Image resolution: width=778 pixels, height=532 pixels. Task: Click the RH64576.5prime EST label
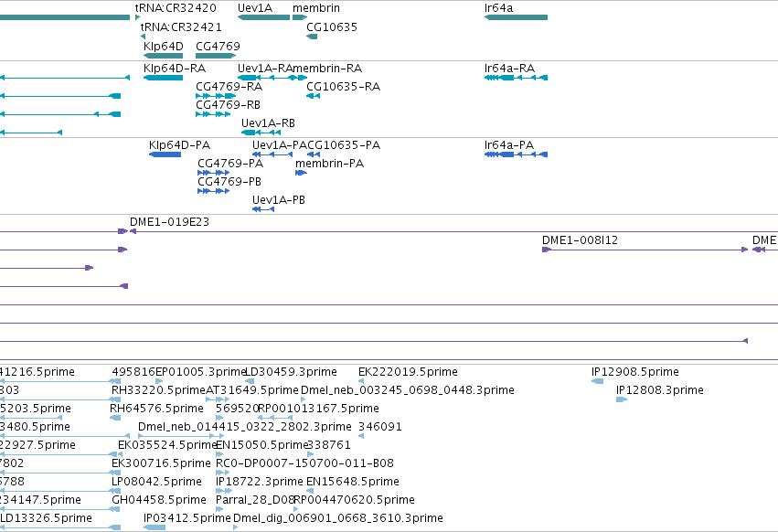tap(157, 409)
